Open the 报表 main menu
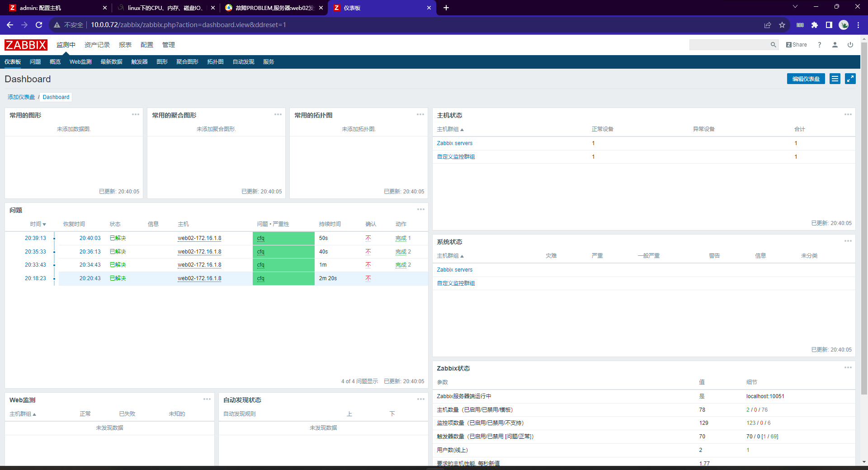This screenshot has width=868, height=470. click(125, 45)
